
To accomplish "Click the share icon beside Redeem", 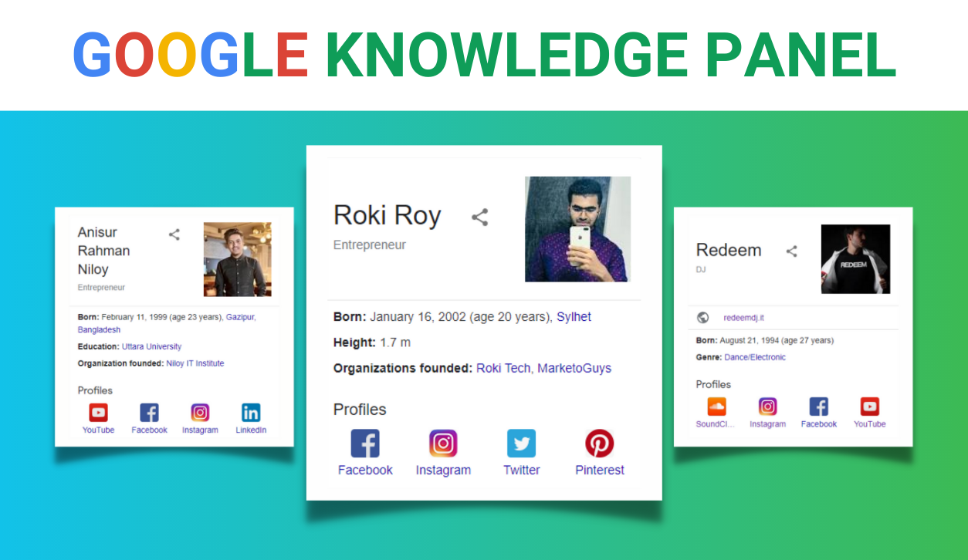I will (792, 250).
